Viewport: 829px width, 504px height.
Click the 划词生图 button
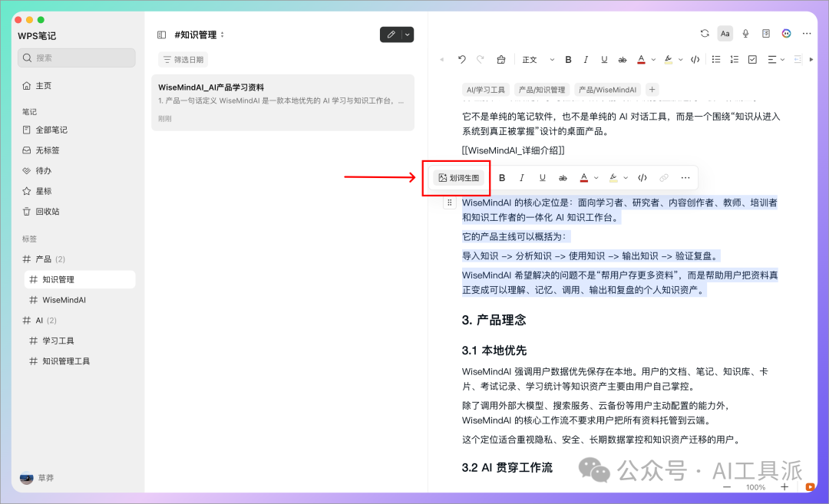[x=459, y=178]
